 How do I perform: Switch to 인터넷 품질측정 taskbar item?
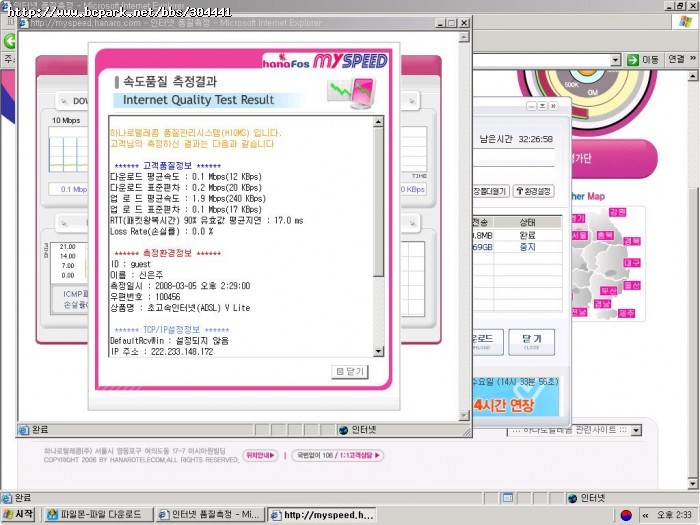point(210,515)
